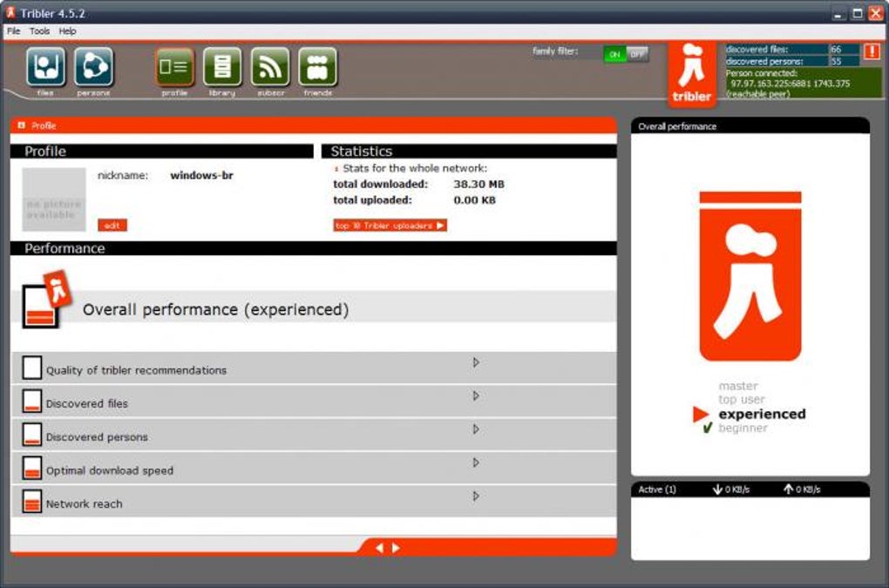Image resolution: width=889 pixels, height=588 pixels.
Task: Click the Active (1) downloads label
Action: click(657, 490)
